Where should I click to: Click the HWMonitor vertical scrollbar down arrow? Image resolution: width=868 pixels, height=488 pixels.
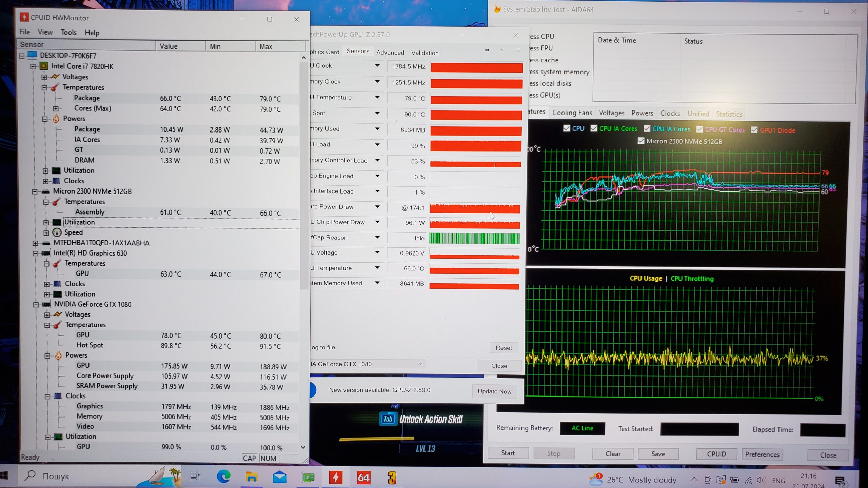[x=303, y=447]
